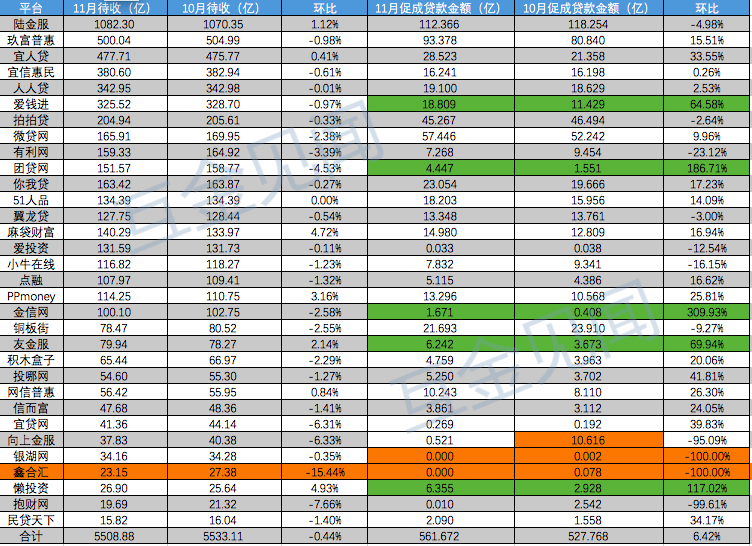
Task: Click the 5533.11 total value
Action: (224, 536)
